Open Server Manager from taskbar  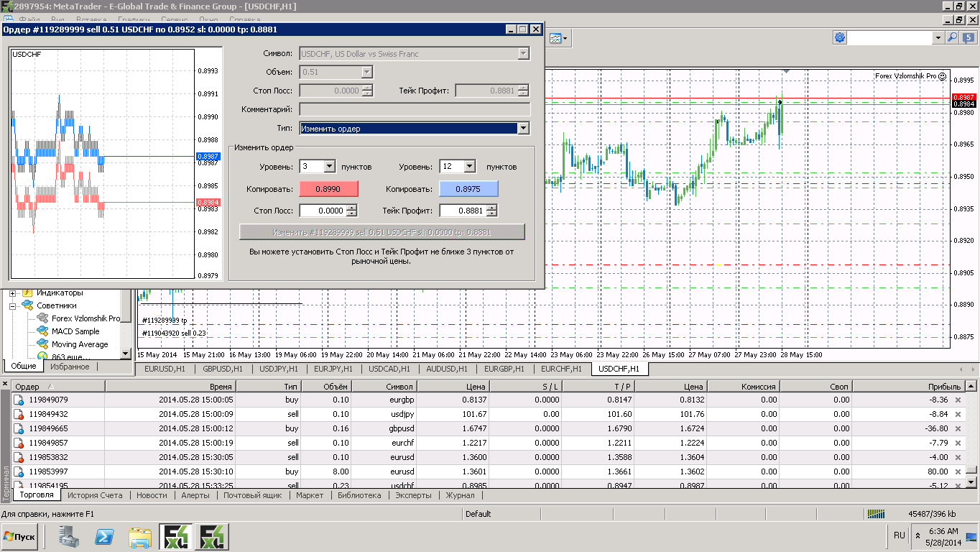tap(69, 537)
